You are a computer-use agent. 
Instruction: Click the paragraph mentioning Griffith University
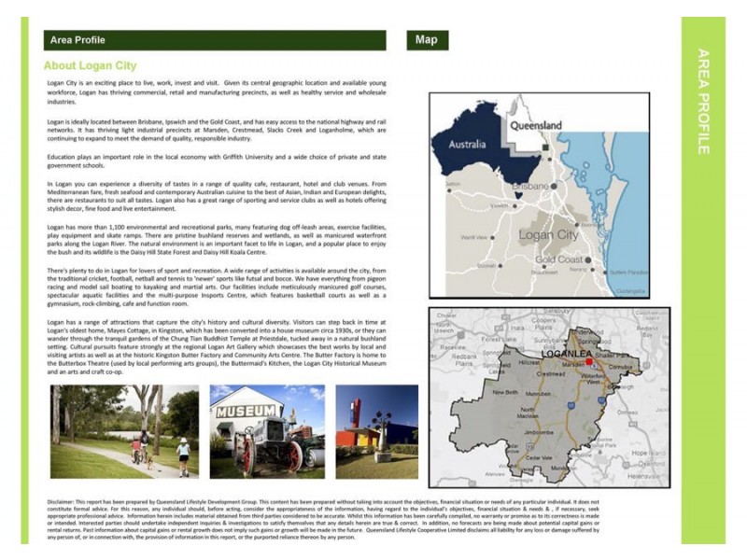pos(217,161)
